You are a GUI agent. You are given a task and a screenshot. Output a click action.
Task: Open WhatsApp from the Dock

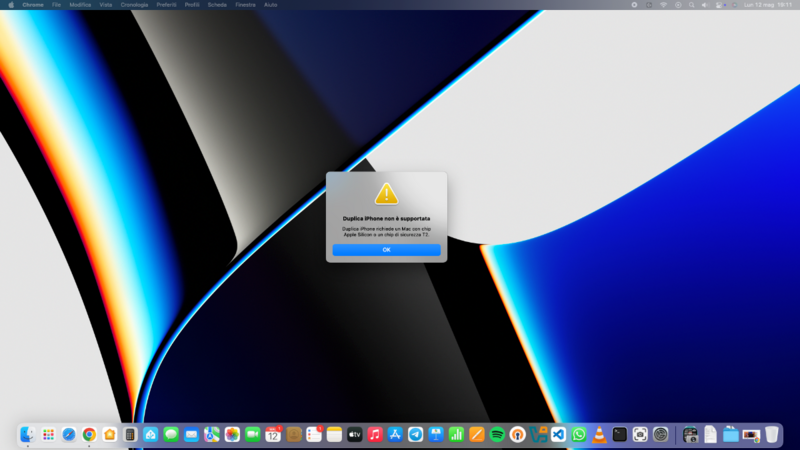579,434
